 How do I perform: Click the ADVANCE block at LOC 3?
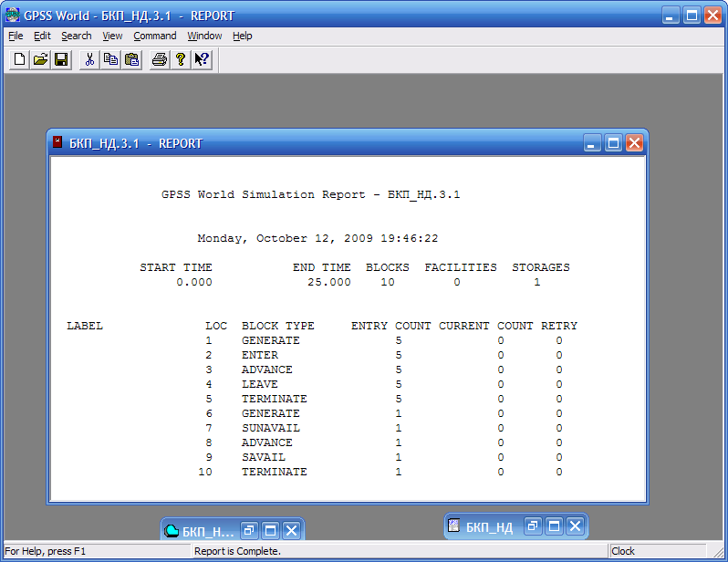(x=267, y=369)
